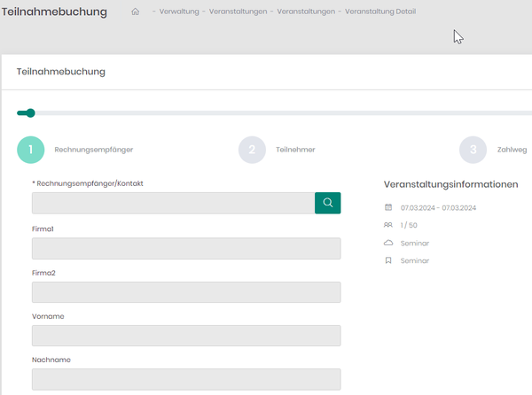Viewport: 532px width, 395px height.
Task: Focus the Nachname input field
Action: [186, 379]
